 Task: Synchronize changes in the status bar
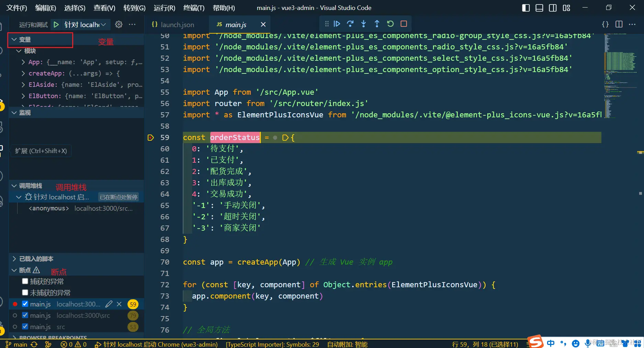click(x=34, y=344)
